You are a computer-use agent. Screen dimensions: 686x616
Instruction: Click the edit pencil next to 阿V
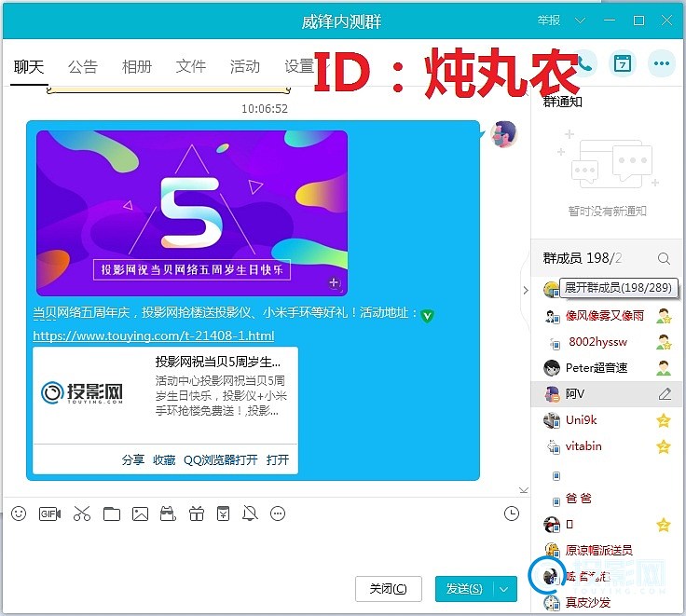pyautogui.click(x=665, y=394)
